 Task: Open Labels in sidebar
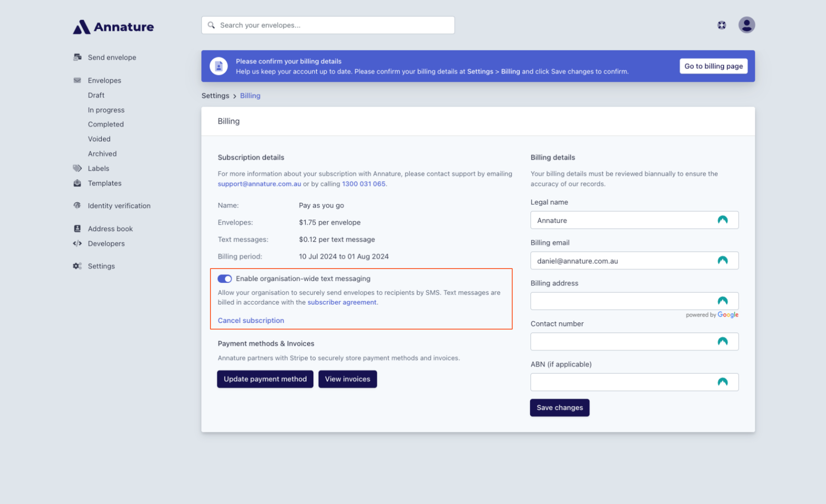click(x=99, y=168)
